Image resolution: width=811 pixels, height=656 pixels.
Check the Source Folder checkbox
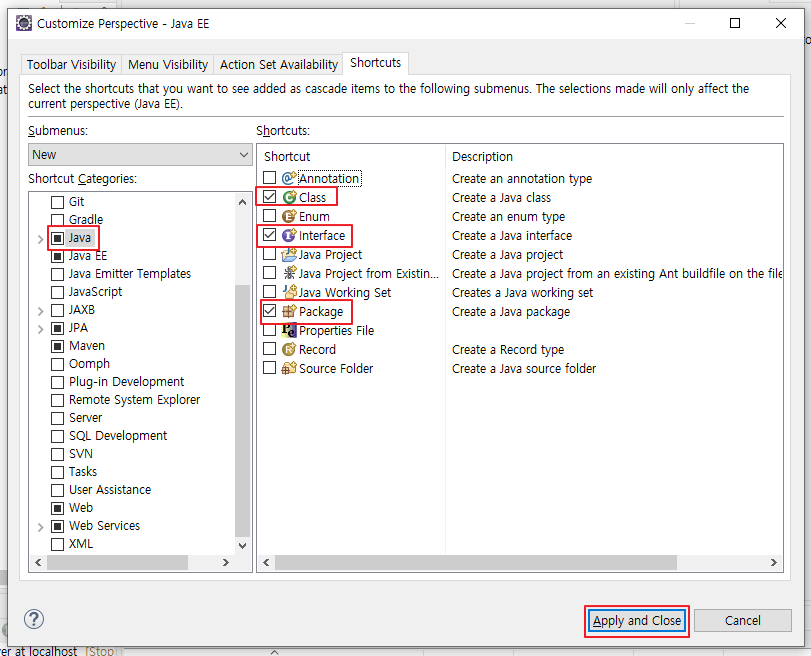tap(269, 368)
